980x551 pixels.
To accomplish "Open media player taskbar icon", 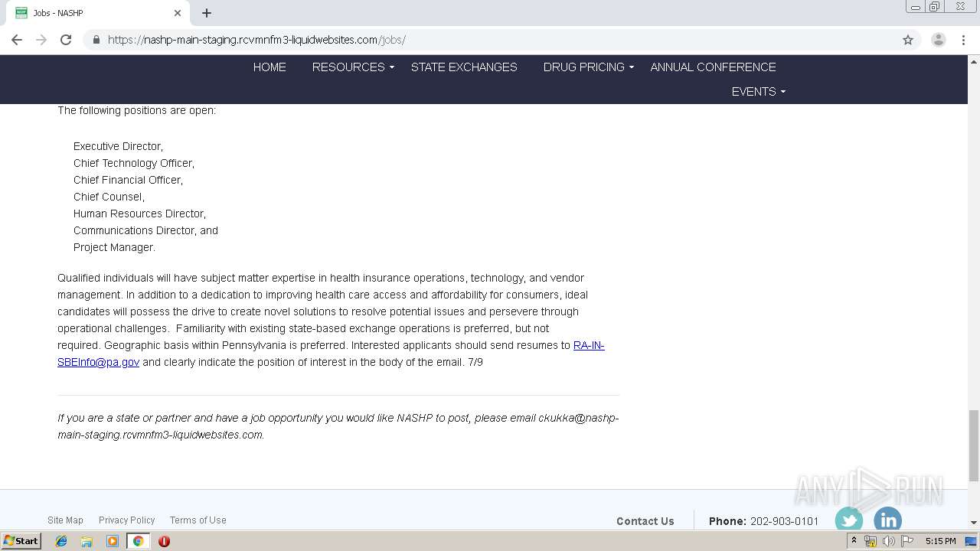I will tap(113, 541).
